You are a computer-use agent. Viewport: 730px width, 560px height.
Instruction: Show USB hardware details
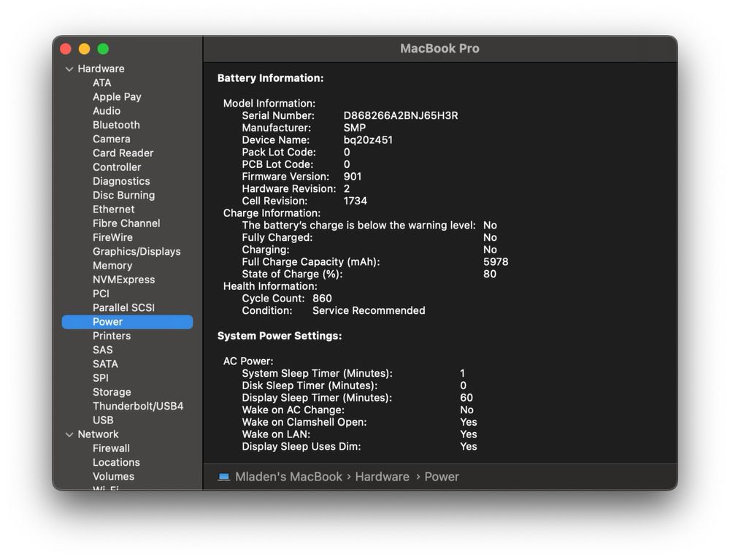coord(103,420)
